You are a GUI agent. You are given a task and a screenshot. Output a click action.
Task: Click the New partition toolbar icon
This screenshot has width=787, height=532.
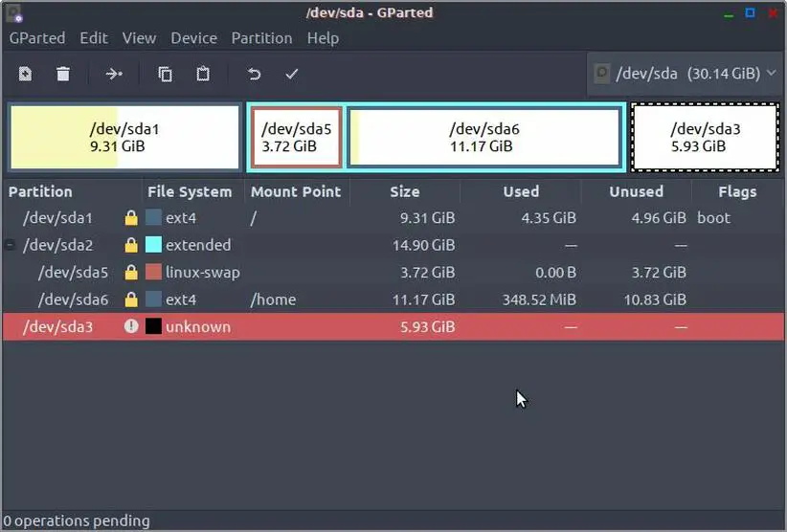click(x=25, y=75)
